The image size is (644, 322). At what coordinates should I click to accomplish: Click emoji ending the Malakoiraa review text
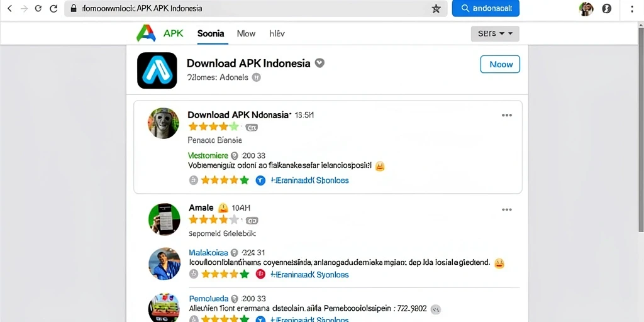[x=499, y=264]
